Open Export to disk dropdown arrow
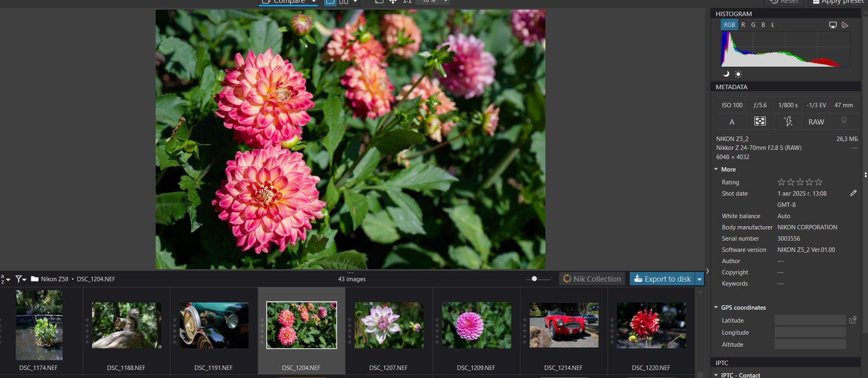 (x=700, y=279)
